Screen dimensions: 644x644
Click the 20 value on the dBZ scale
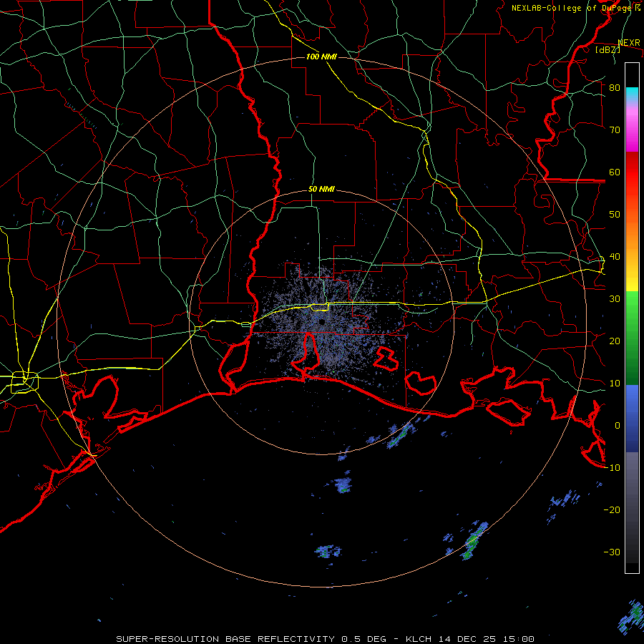tap(615, 341)
